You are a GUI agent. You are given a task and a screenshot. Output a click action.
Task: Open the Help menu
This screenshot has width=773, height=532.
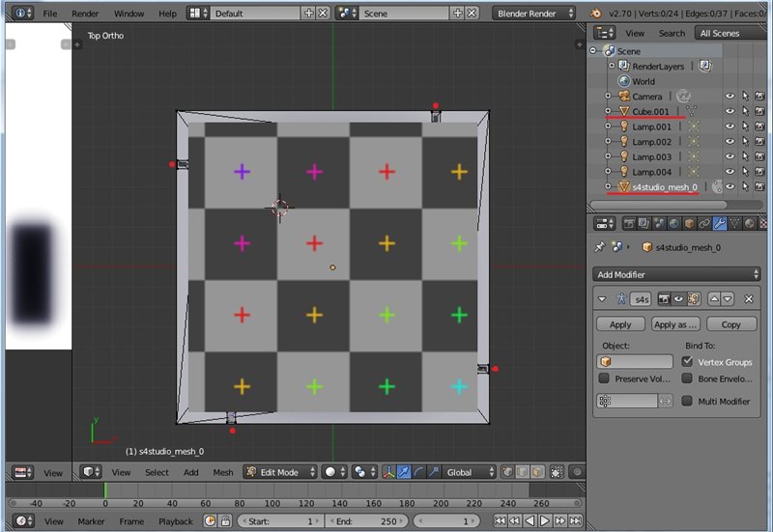coord(167,14)
